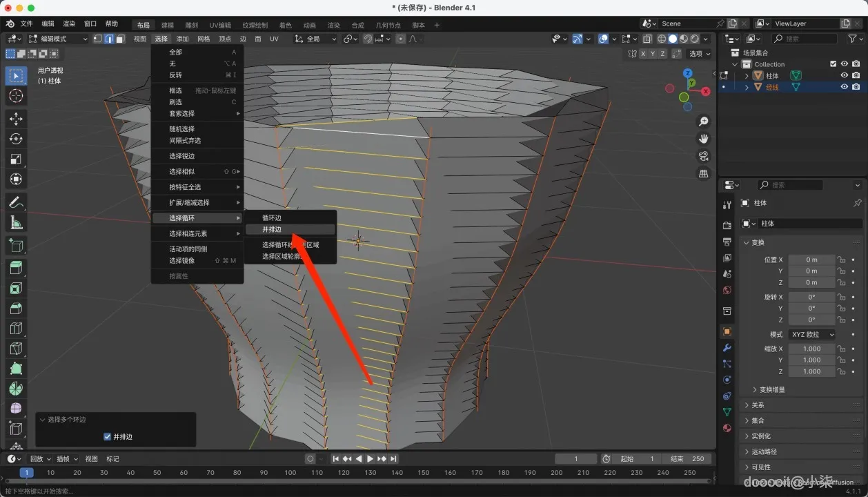Click the 位置 X value field
The width and height of the screenshot is (868, 497).
(811, 260)
